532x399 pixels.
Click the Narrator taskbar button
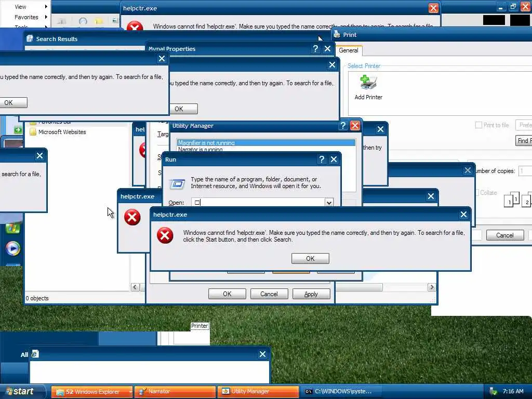pos(175,392)
